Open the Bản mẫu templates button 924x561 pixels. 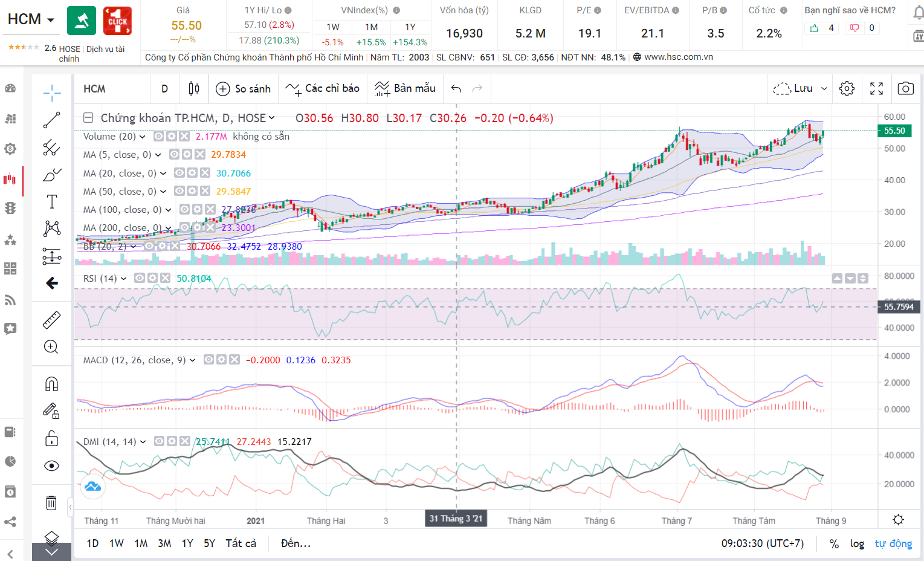click(405, 89)
